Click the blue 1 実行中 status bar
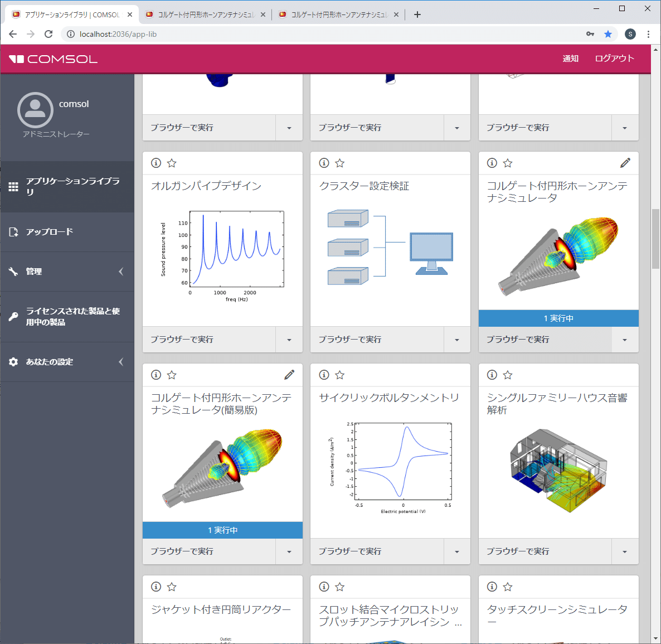 click(x=558, y=318)
